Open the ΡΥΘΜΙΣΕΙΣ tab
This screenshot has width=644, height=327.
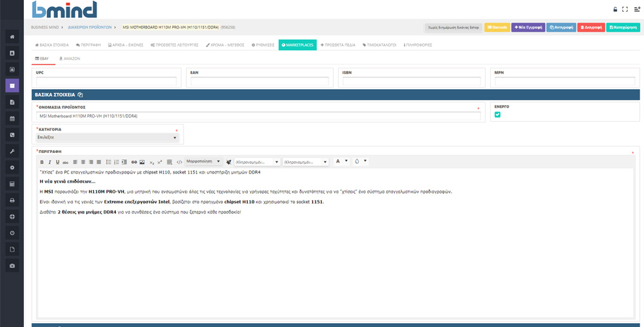[x=263, y=45]
